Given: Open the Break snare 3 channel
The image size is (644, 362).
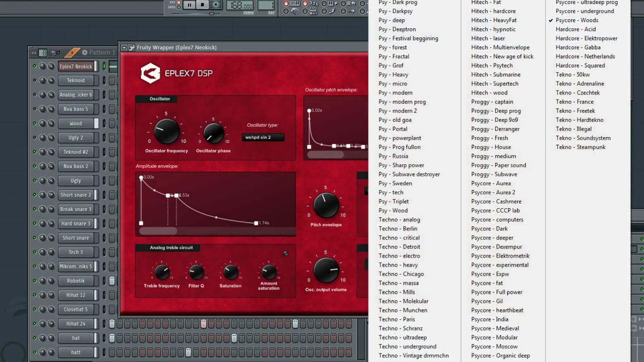Looking at the screenshot, I should click(x=76, y=209).
